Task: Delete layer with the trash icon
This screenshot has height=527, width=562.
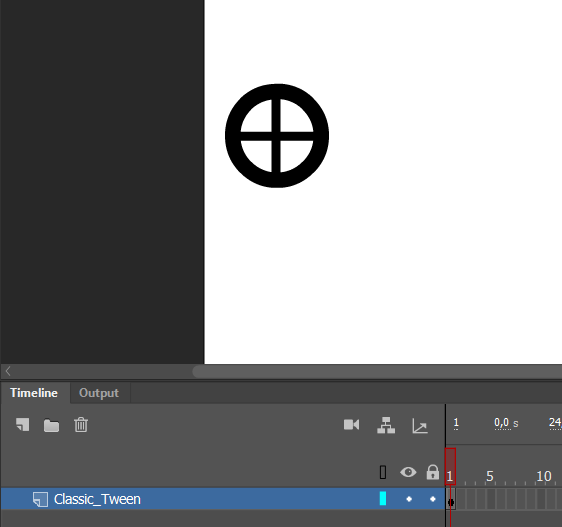Action: 81,425
